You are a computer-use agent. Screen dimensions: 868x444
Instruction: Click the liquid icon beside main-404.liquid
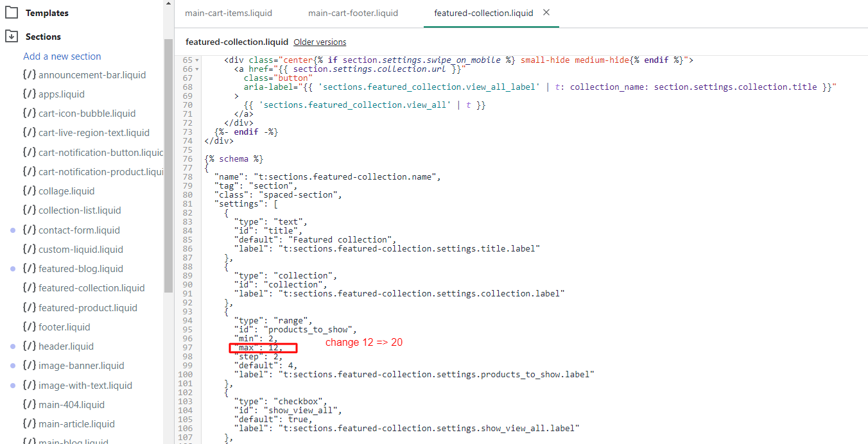(x=30, y=405)
